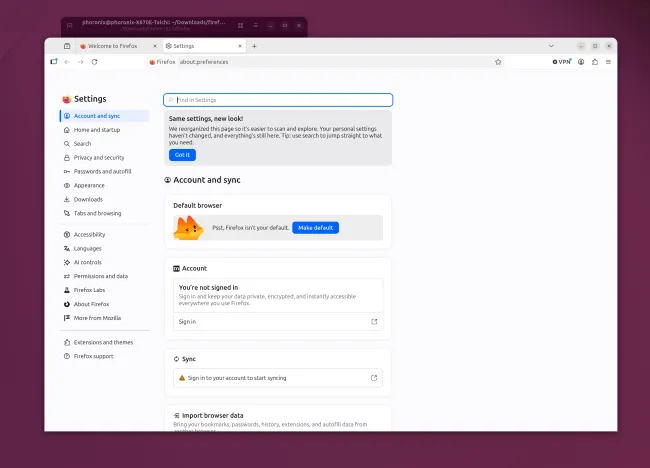Image resolution: width=650 pixels, height=468 pixels.
Task: Click the Sign in row in Account
Action: (x=278, y=322)
